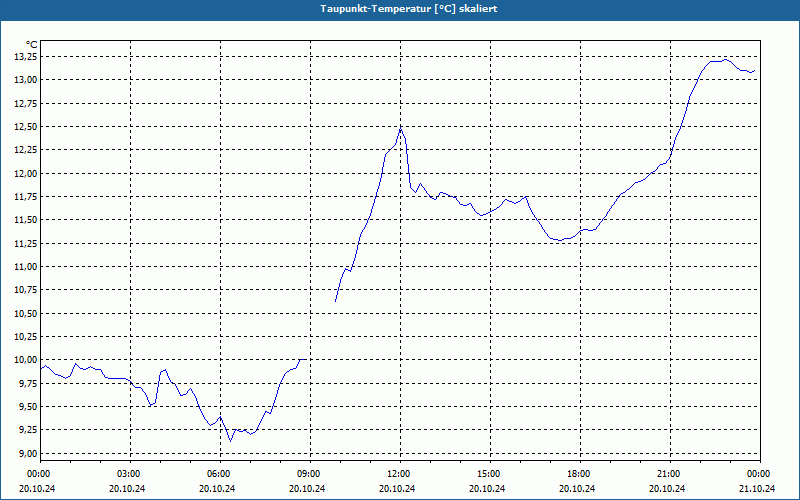Image resolution: width=800 pixels, height=500 pixels.
Task: Click the curve's lowest dip after 06:00
Action: pyautogui.click(x=231, y=441)
